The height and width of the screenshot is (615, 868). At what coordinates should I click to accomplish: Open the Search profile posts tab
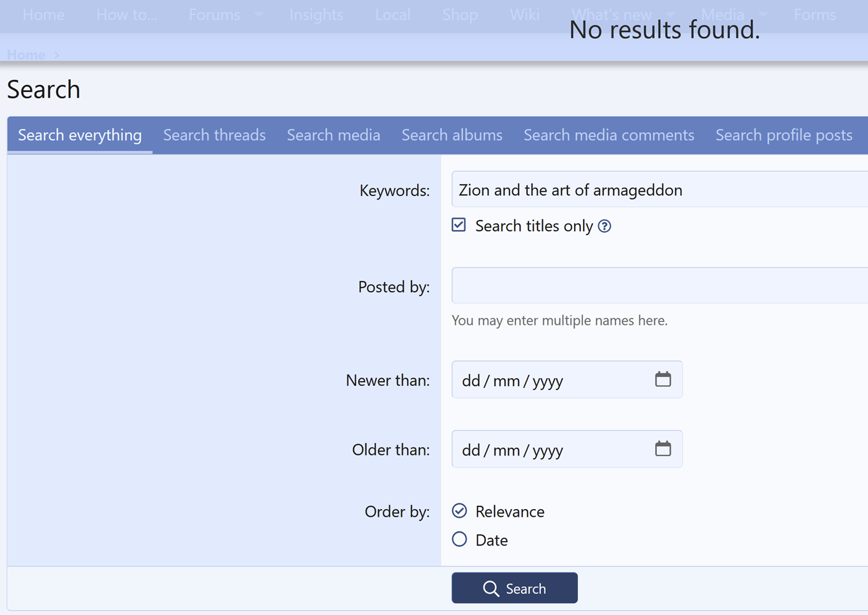(x=783, y=135)
